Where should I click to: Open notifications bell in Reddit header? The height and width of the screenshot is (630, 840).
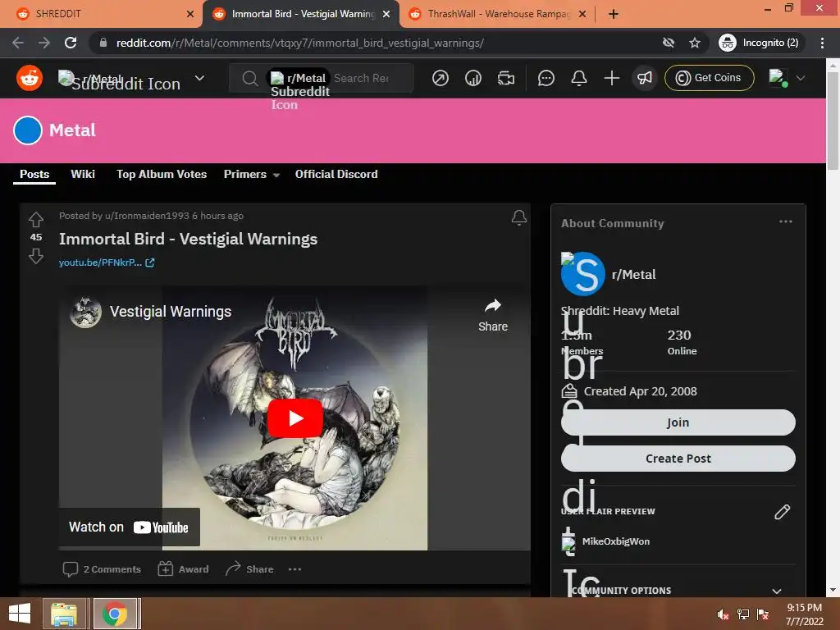(579, 78)
